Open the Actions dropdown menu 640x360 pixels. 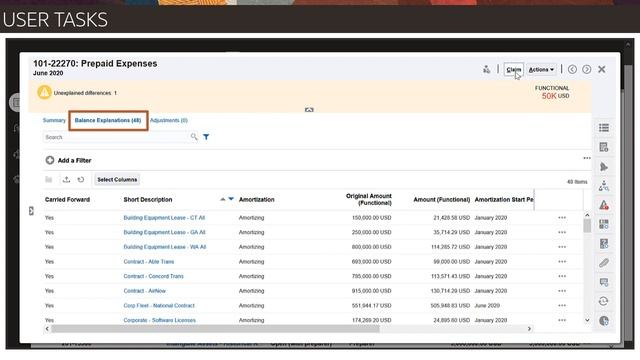tap(541, 70)
